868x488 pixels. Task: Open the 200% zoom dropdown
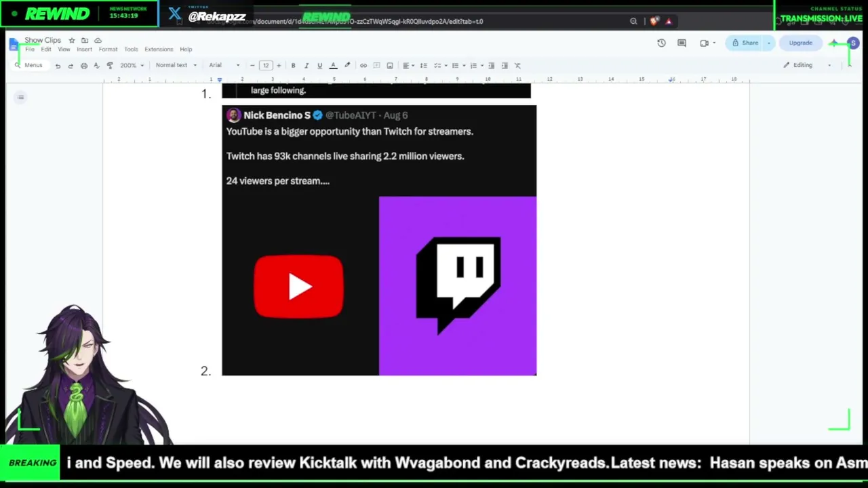(132, 66)
